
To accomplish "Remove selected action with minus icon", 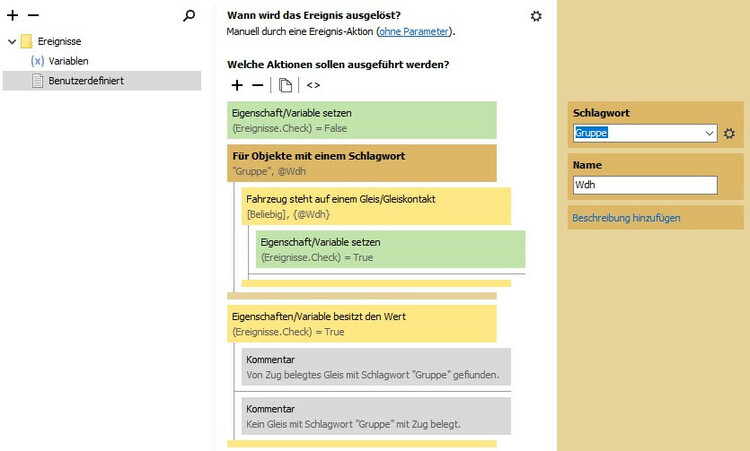I will point(257,85).
